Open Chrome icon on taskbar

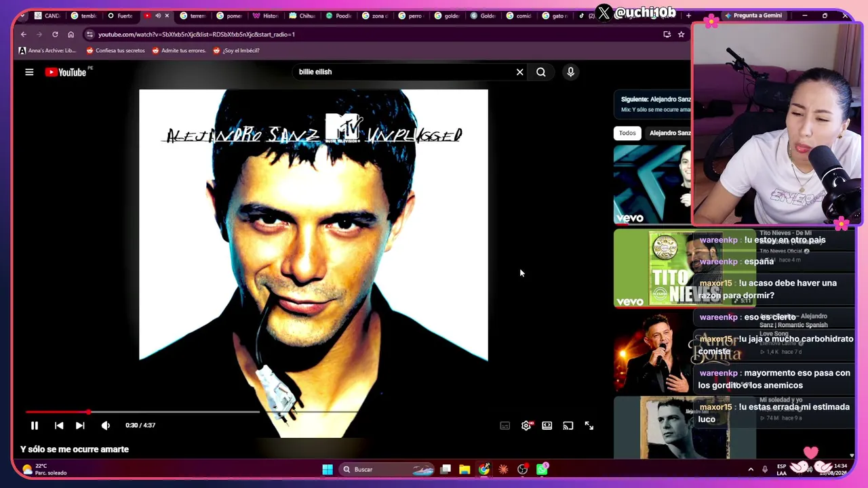[484, 469]
